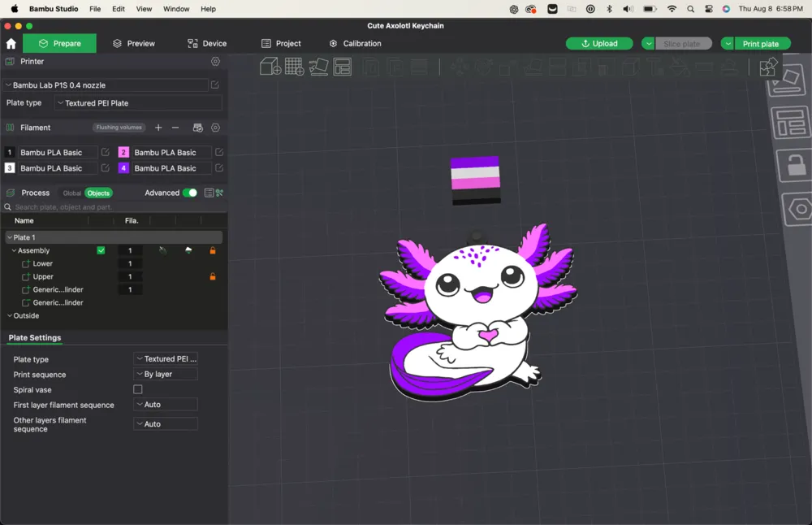Open the Print plate dropdown arrow
Viewport: 812px width, 525px height.
(728, 44)
